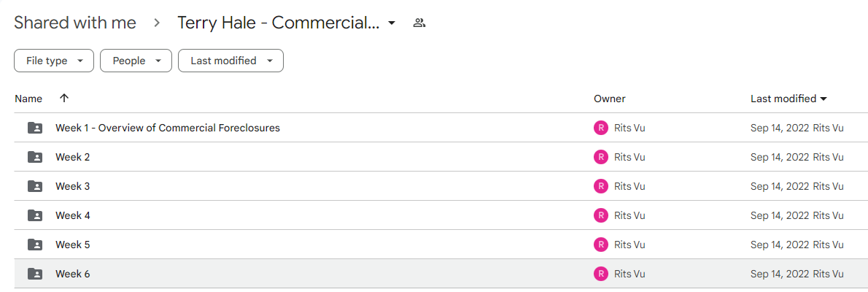Select the Week 6 shared folder icon
868x292 pixels.
click(x=35, y=274)
